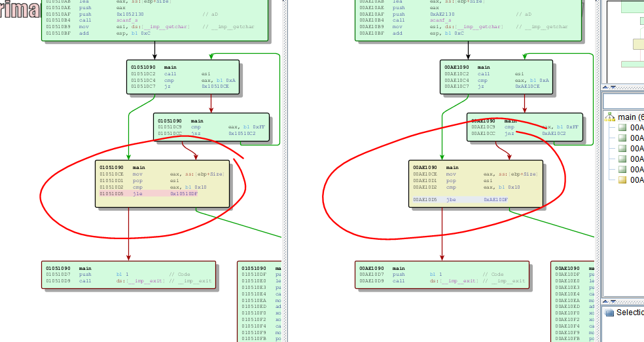Click the first green basic block icon under main
The width and height of the screenshot is (644, 342).
(622, 127)
